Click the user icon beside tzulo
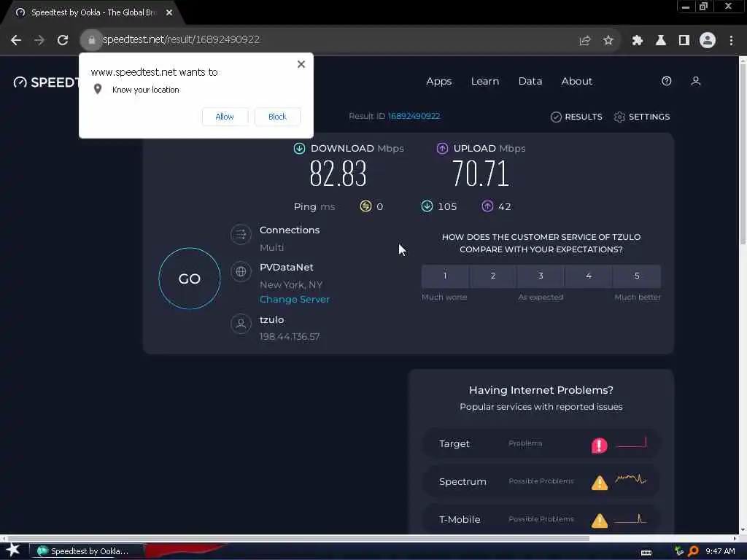The image size is (747, 560). point(241,324)
